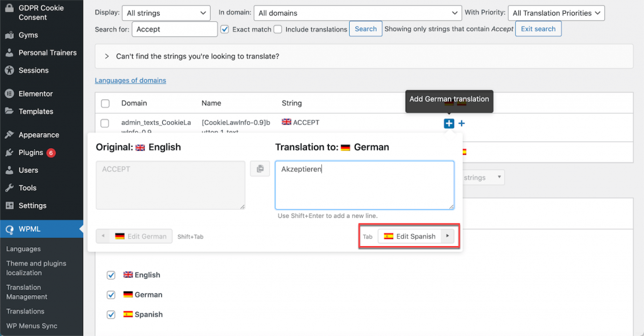The height and width of the screenshot is (336, 644).
Task: Click the next arrow beside Edit Spanish
Action: (x=448, y=236)
